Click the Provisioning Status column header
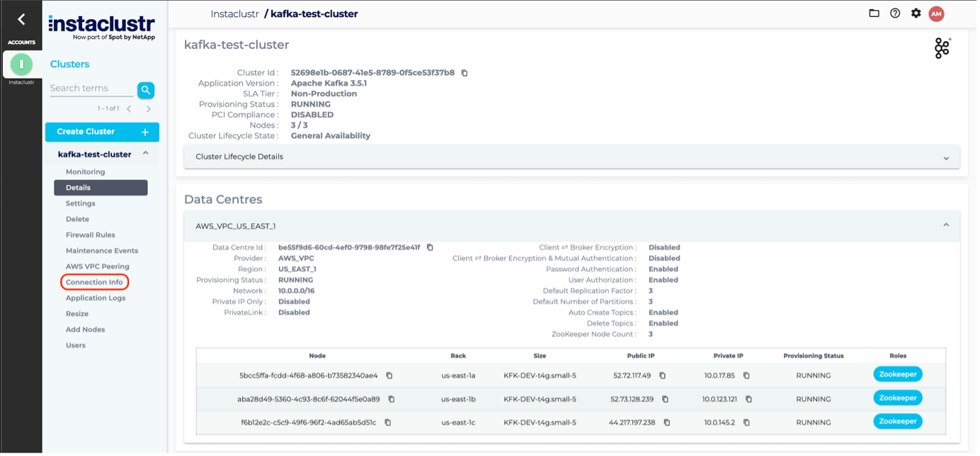 coord(813,356)
